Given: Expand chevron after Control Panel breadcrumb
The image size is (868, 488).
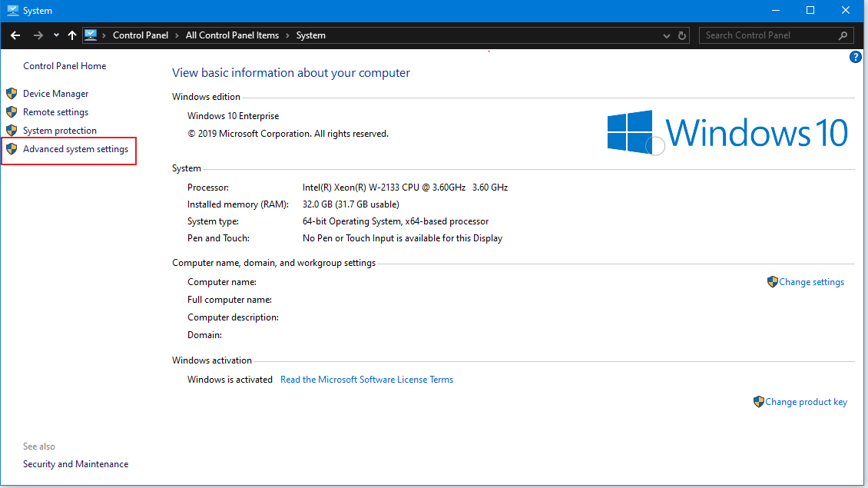Looking at the screenshot, I should 177,35.
